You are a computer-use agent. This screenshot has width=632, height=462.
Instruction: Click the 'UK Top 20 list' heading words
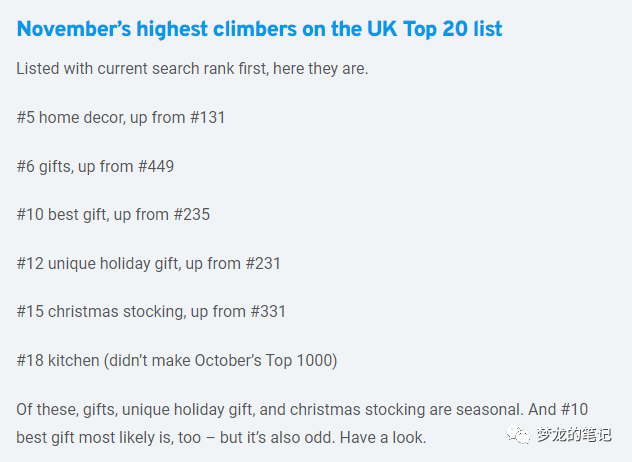click(x=434, y=29)
